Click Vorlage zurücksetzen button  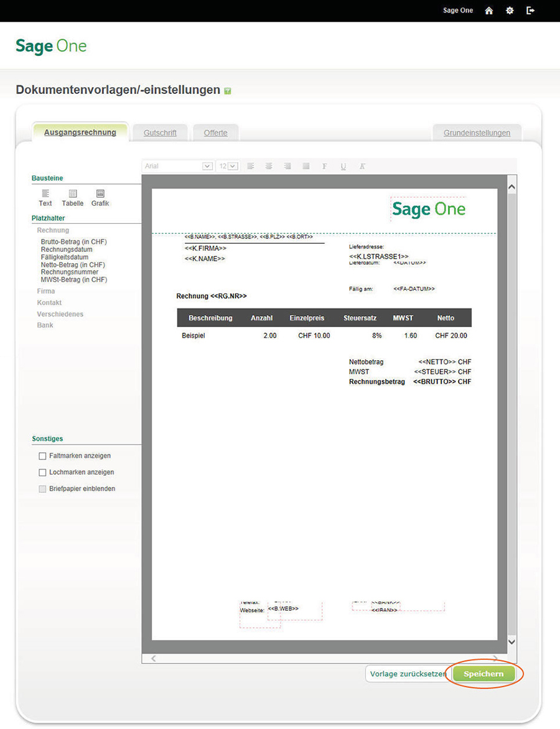coord(408,674)
